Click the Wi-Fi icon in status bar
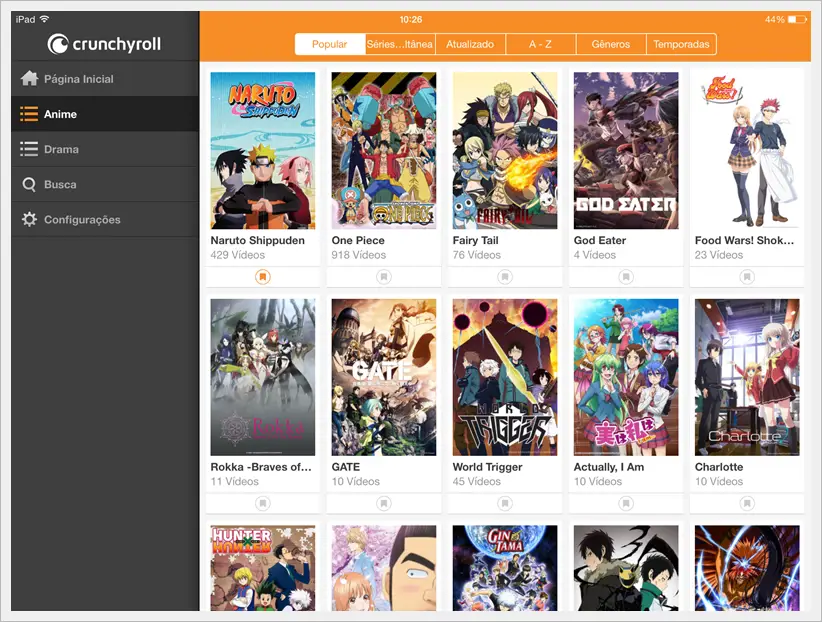Image resolution: width=822 pixels, height=622 pixels. pyautogui.click(x=45, y=19)
